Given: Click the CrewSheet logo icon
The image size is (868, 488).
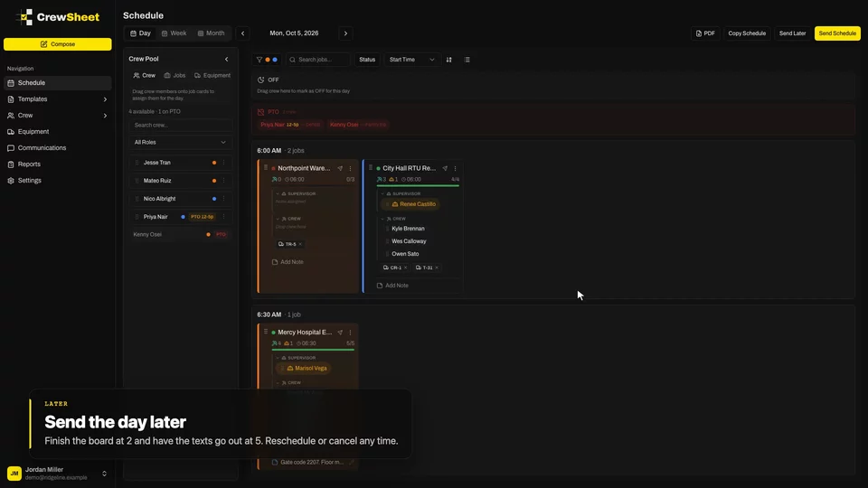Looking at the screenshot, I should coord(24,17).
